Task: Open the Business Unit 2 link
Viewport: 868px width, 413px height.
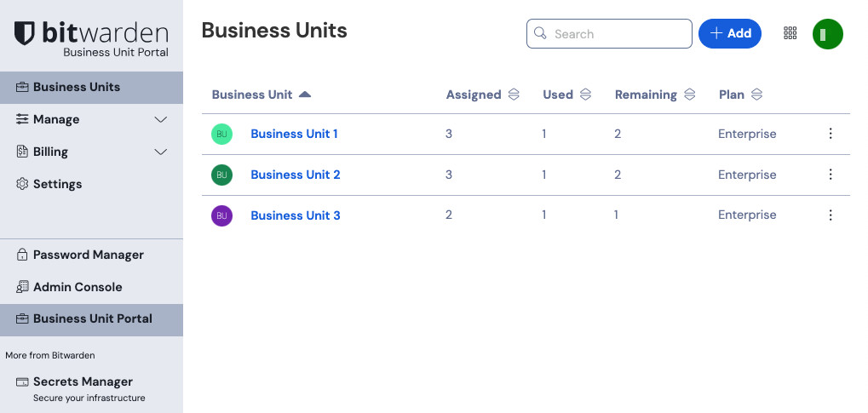Action: 295,175
